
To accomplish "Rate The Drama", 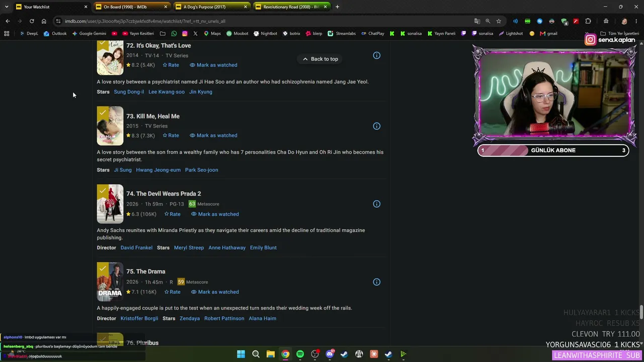I will [172, 292].
